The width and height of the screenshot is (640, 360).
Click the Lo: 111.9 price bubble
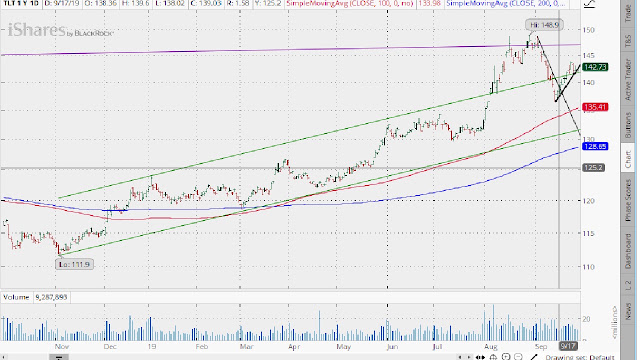coord(74,264)
